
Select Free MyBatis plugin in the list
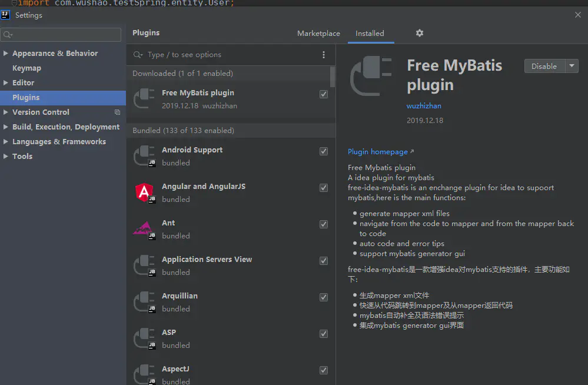coord(231,99)
